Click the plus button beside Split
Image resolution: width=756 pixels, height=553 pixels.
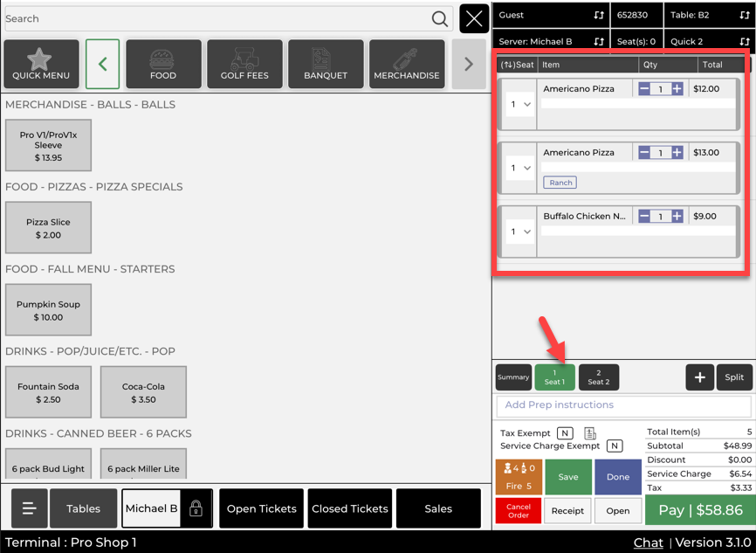click(x=699, y=377)
